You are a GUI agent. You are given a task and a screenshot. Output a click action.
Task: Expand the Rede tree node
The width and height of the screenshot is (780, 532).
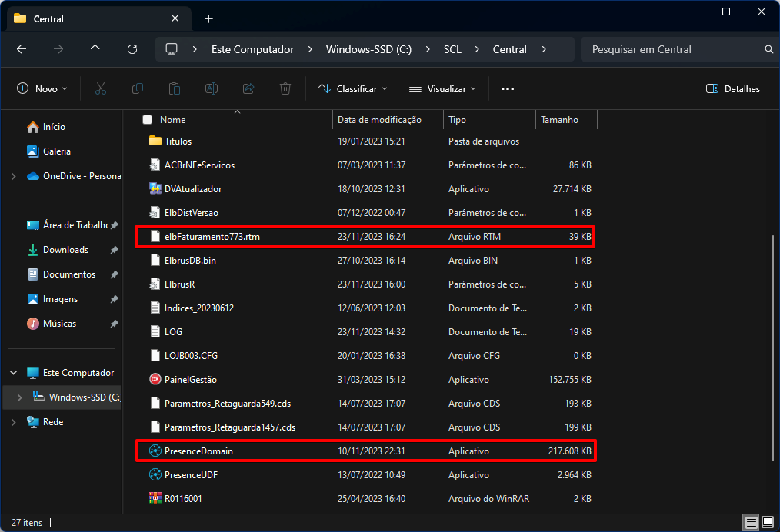click(13, 422)
